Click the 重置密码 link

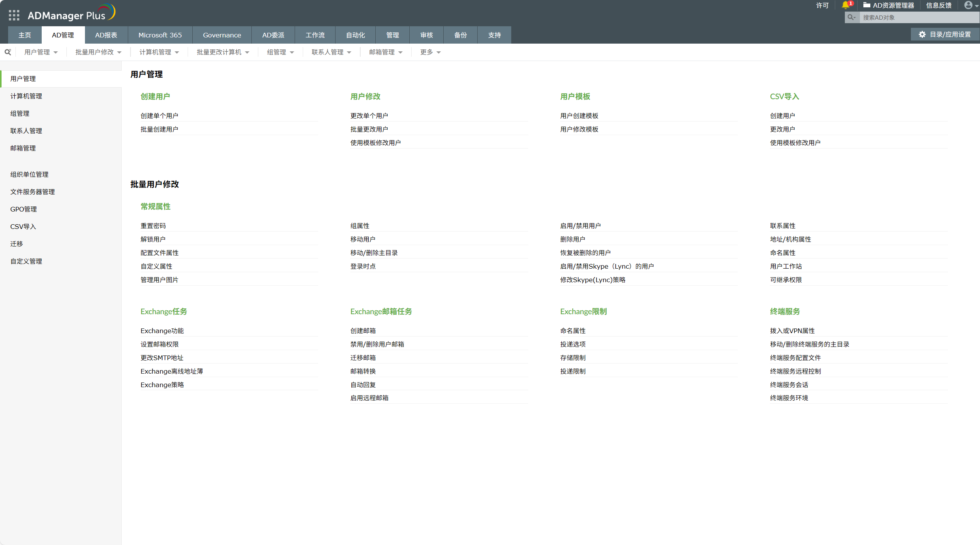coord(153,226)
